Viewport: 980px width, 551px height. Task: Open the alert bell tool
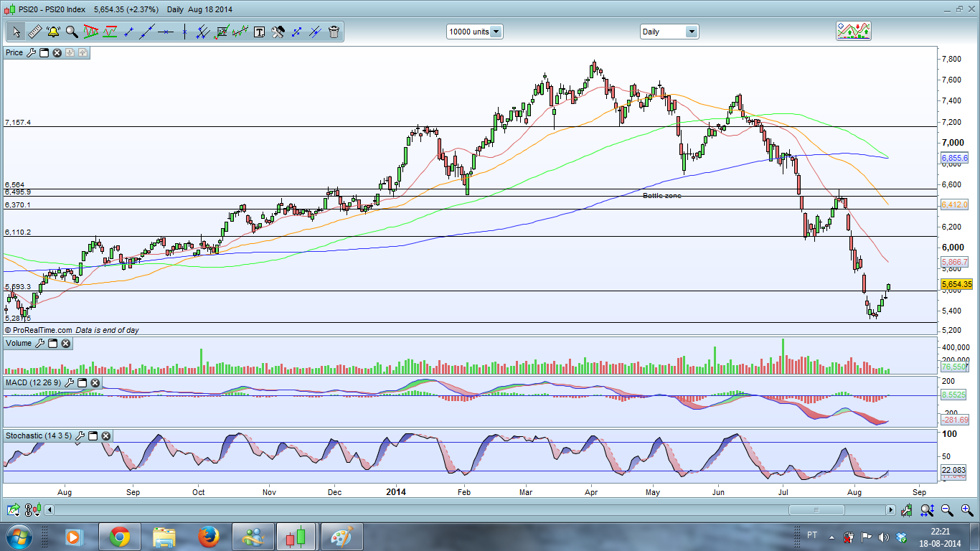[x=53, y=32]
